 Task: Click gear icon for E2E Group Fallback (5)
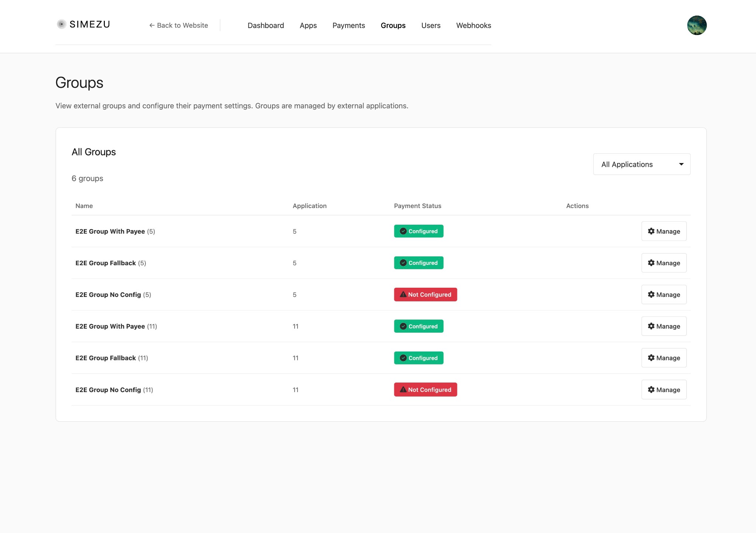tap(651, 263)
